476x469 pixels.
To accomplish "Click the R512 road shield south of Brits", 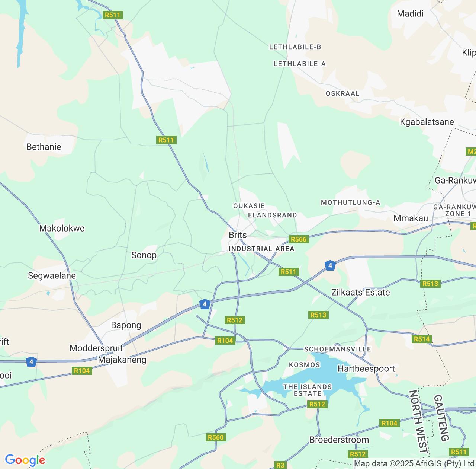I will 235,320.
